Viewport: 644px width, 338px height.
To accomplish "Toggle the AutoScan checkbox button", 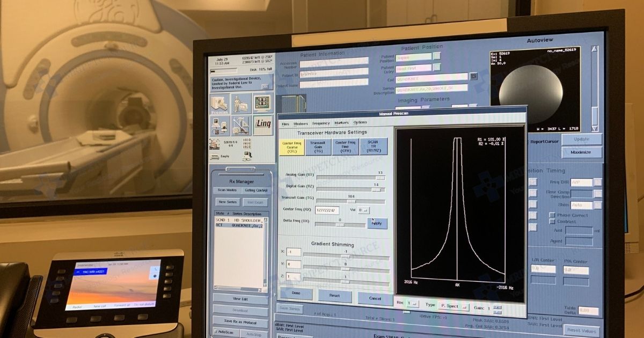I will [x=226, y=333].
